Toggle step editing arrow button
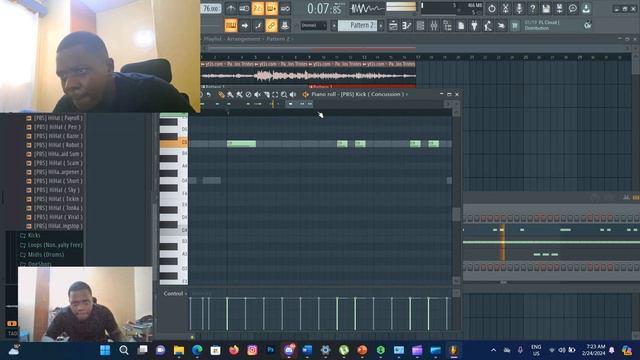The image size is (640, 360). point(244,26)
